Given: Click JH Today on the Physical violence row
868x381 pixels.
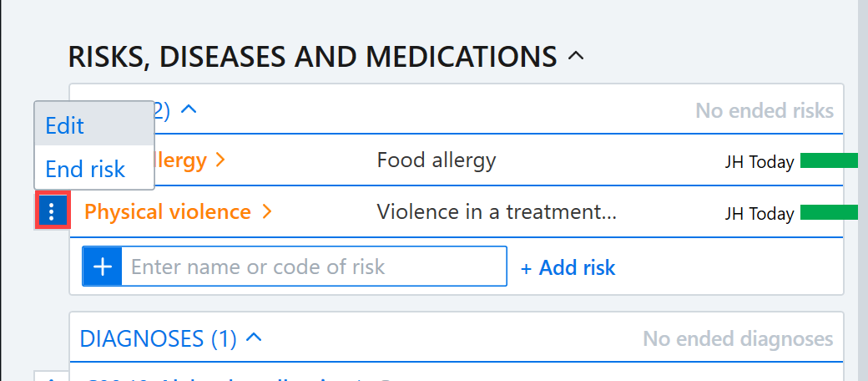Looking at the screenshot, I should point(759,213).
